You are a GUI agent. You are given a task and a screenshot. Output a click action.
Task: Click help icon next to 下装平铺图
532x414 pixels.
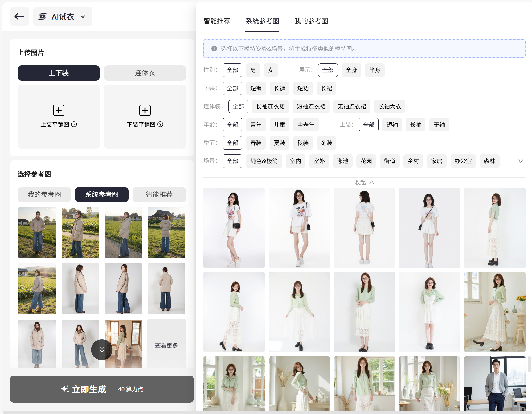160,124
